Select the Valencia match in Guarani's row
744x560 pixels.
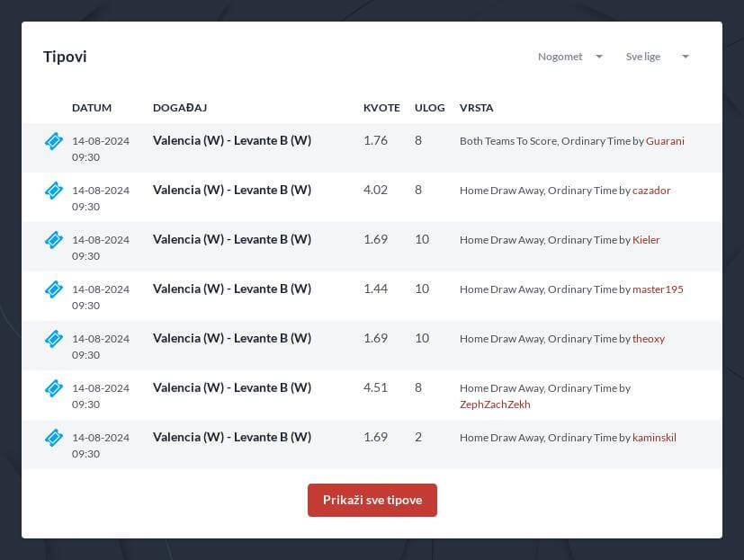232,141
